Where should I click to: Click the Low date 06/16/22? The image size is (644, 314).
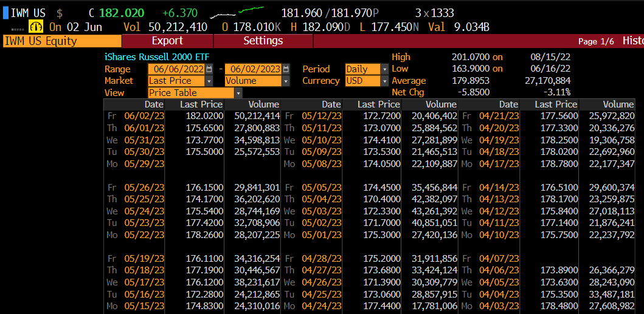pos(550,69)
